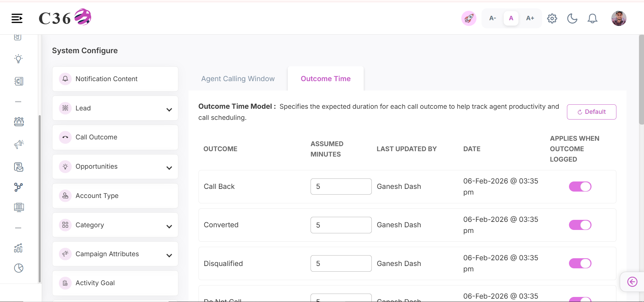Viewport: 644px width, 302px height.
Task: Toggle Disqualified applies-when-logged switch
Action: coord(580,263)
